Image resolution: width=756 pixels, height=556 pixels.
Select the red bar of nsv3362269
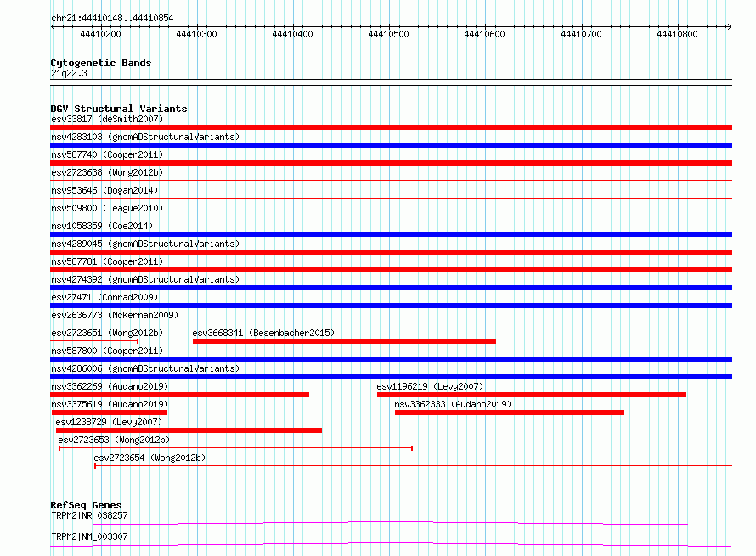point(179,395)
